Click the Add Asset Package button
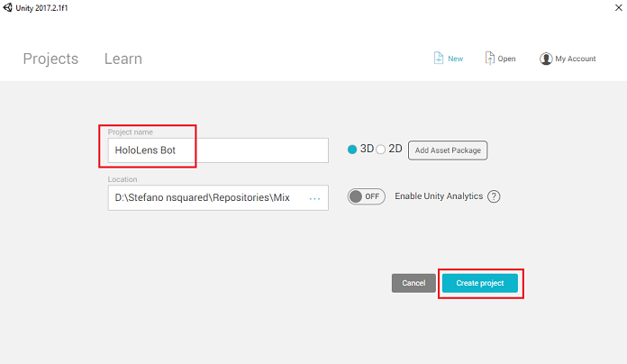This screenshot has width=627, height=364. [x=448, y=150]
